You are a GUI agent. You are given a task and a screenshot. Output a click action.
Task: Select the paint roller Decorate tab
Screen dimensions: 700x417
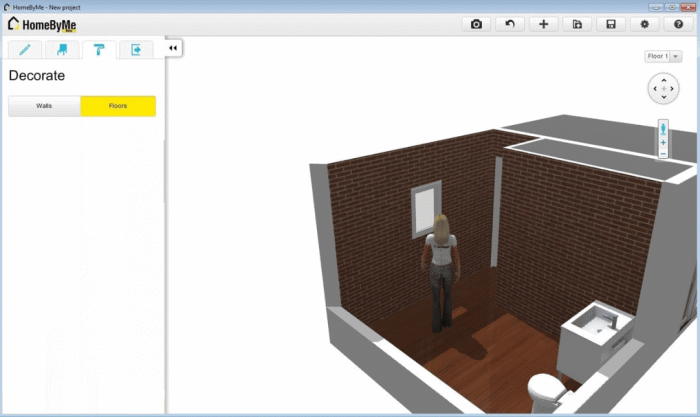[99, 50]
